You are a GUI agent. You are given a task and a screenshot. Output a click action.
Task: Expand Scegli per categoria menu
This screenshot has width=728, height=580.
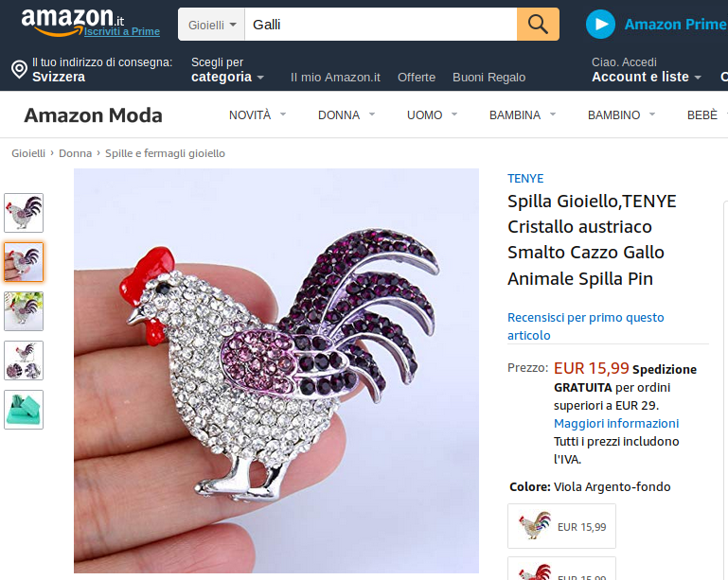click(227, 70)
